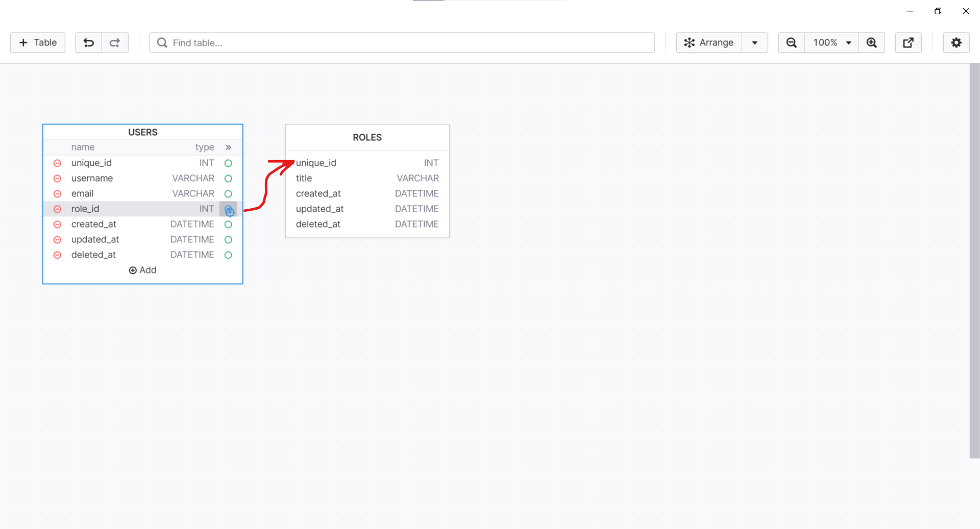Screen dimensions: 980x529
Task: Select the USERS table header
Action: click(x=142, y=132)
